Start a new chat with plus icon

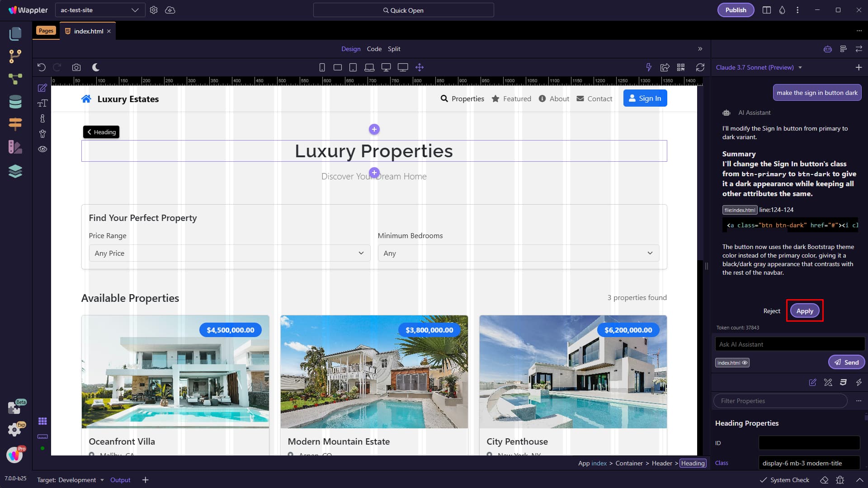click(859, 67)
